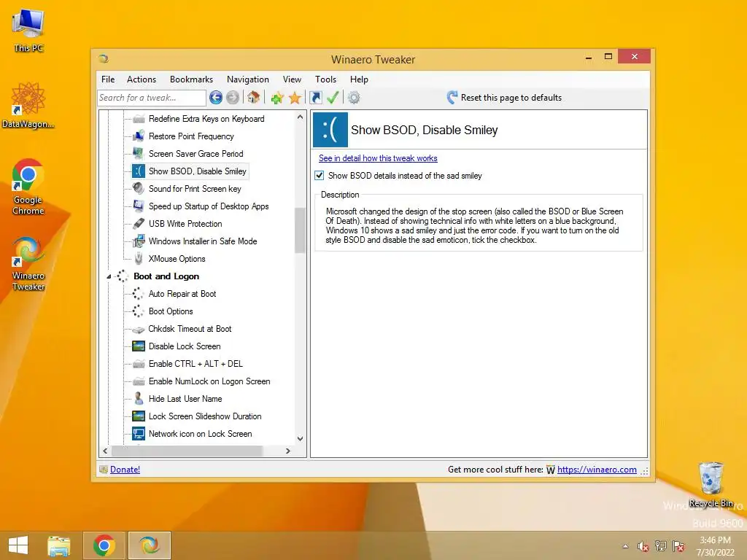Open the Recycle Bin on desktop
The height and width of the screenshot is (560, 747).
point(711,485)
